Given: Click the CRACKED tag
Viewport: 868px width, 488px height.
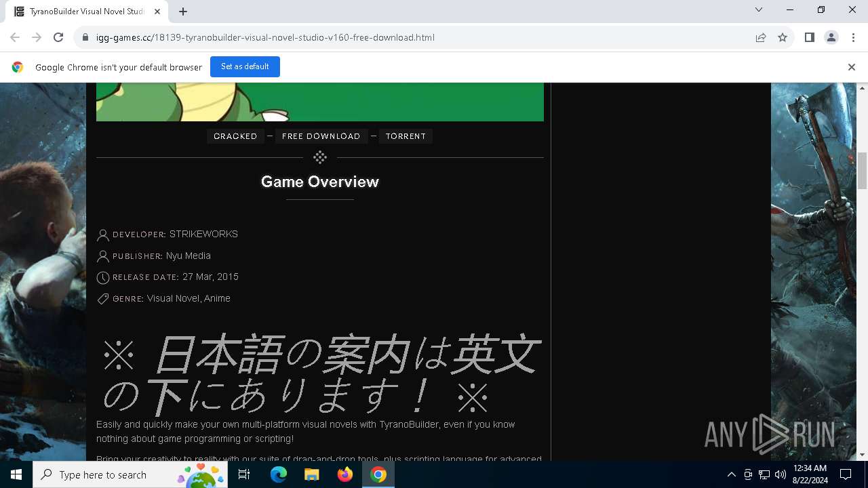Looking at the screenshot, I should click(x=235, y=136).
